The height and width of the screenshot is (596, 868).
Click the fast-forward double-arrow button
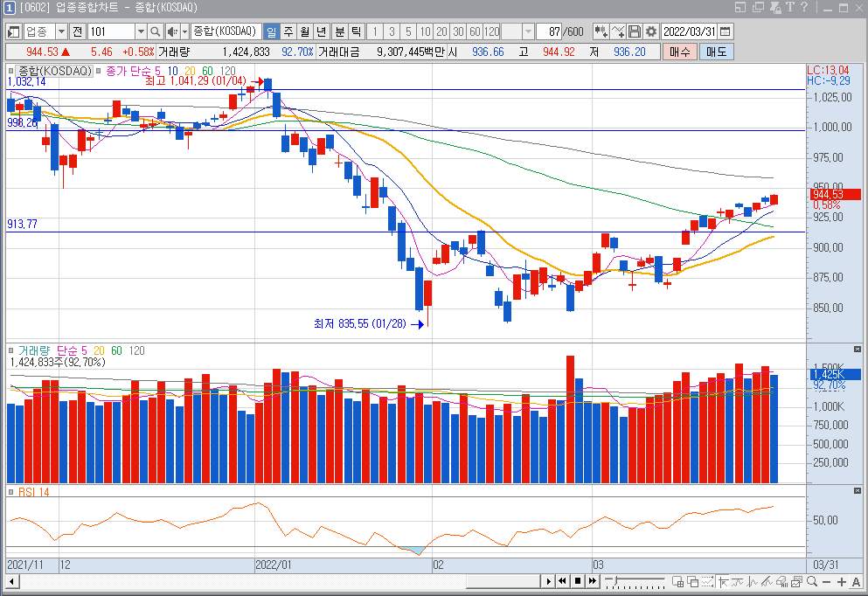click(593, 581)
